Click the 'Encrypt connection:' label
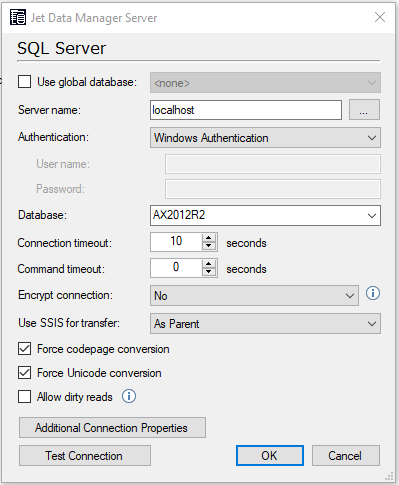399x485 pixels. point(65,295)
